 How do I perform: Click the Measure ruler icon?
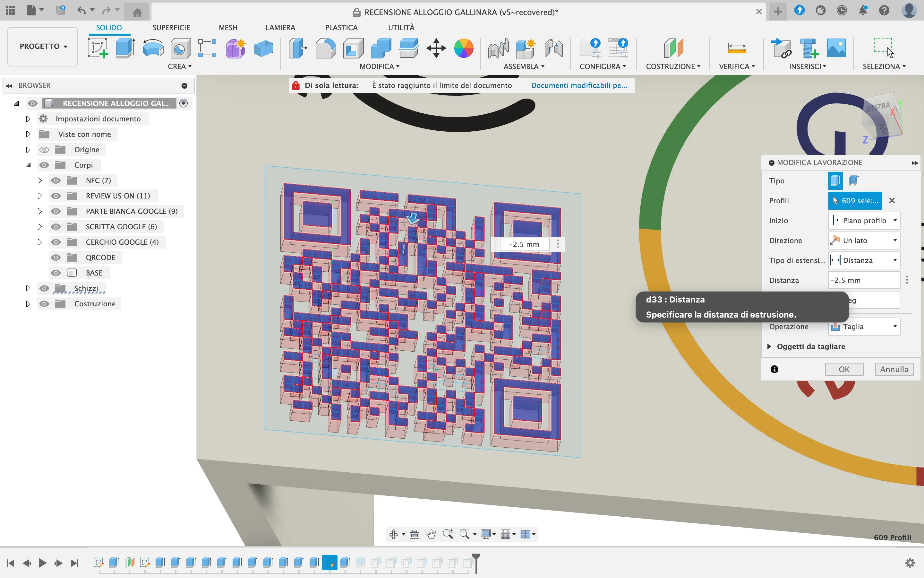click(737, 48)
